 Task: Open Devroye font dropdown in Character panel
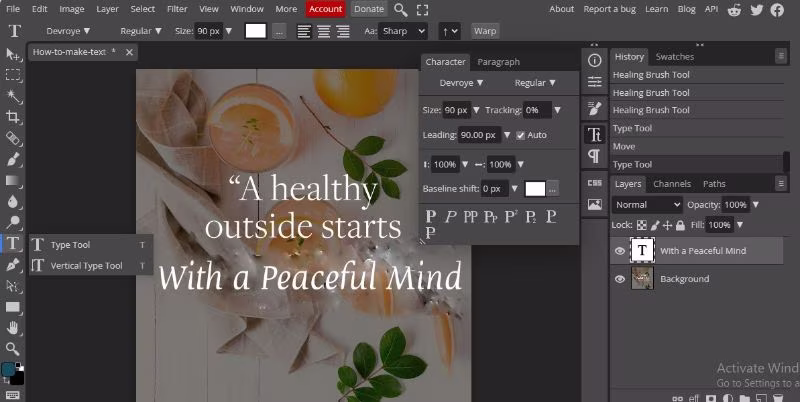(x=461, y=83)
